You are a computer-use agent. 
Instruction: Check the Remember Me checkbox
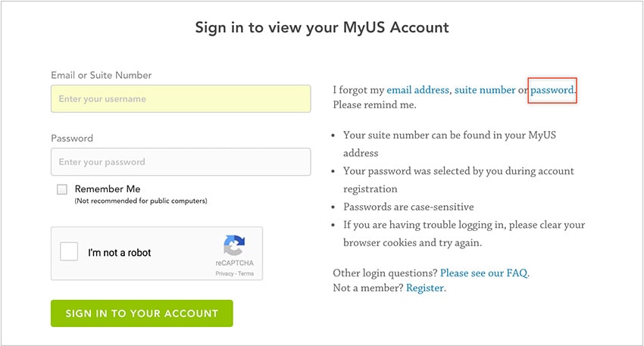pyautogui.click(x=62, y=189)
